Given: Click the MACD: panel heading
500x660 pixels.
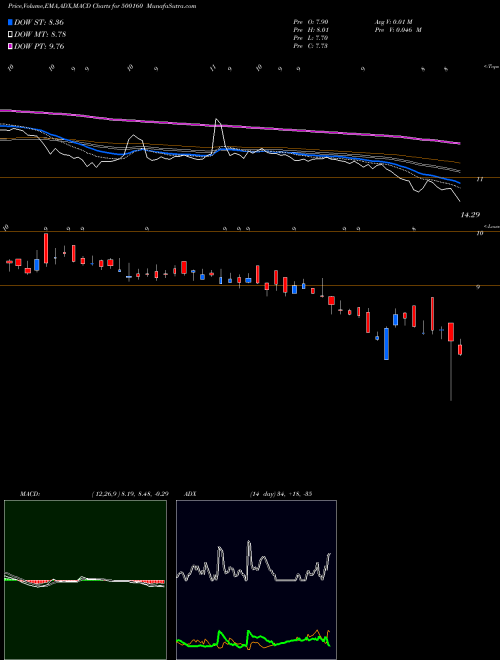Looking at the screenshot, I should [30, 494].
